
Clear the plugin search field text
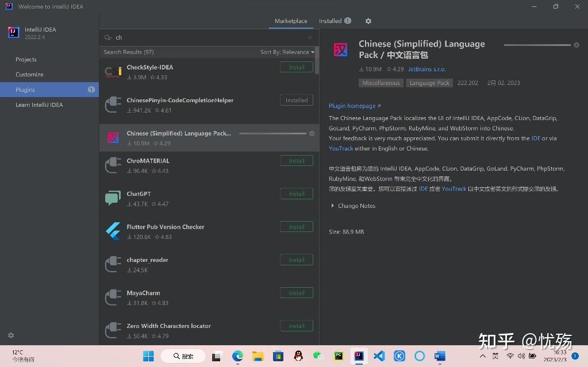pos(310,37)
